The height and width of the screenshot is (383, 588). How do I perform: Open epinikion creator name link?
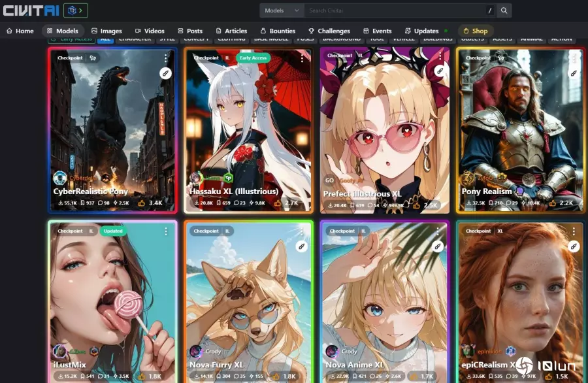489,352
